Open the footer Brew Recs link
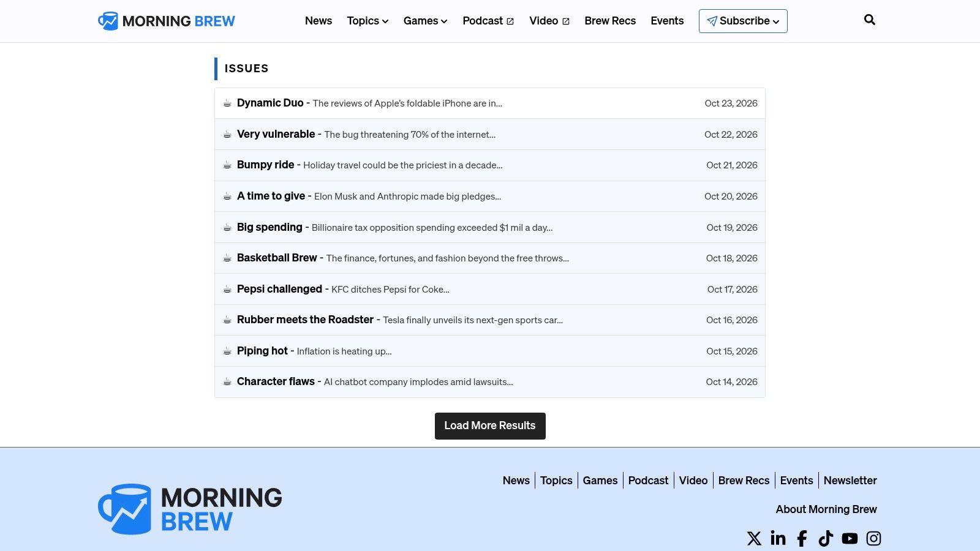The image size is (980, 551). click(744, 481)
